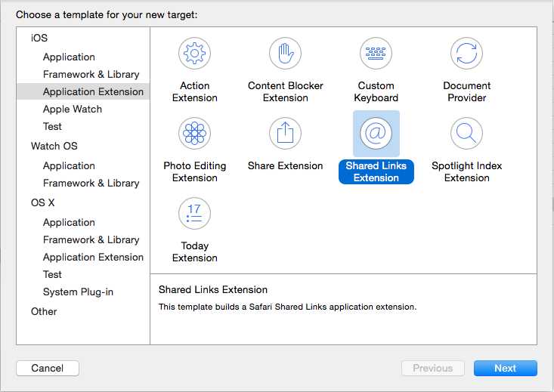
Task: Choose the iOS Test category
Action: (x=52, y=127)
